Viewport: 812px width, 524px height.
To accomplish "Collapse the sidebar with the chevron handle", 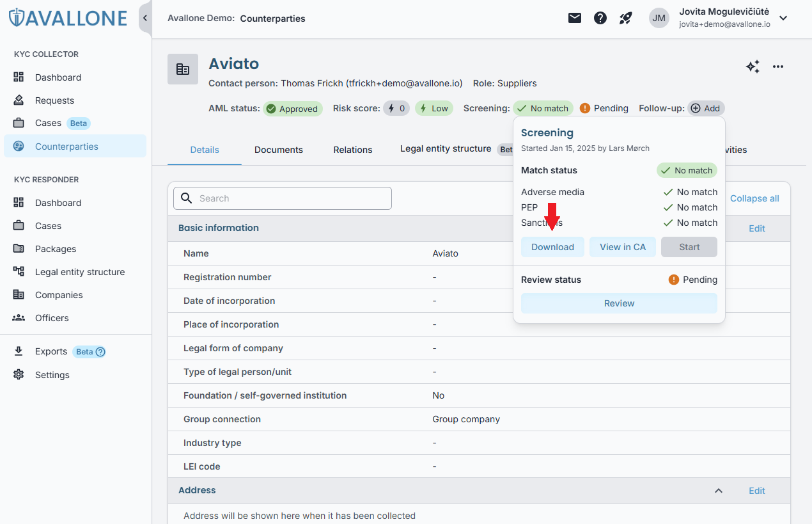I will click(145, 18).
